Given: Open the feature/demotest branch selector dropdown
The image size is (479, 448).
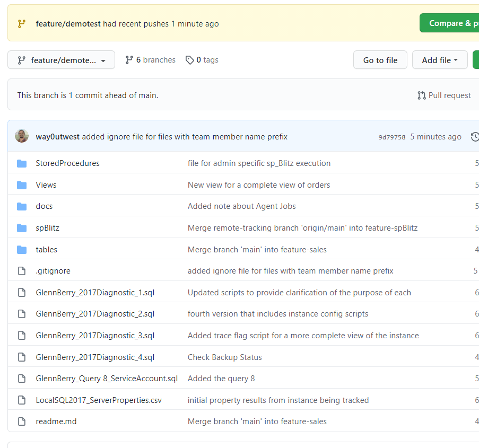Looking at the screenshot, I should [61, 60].
